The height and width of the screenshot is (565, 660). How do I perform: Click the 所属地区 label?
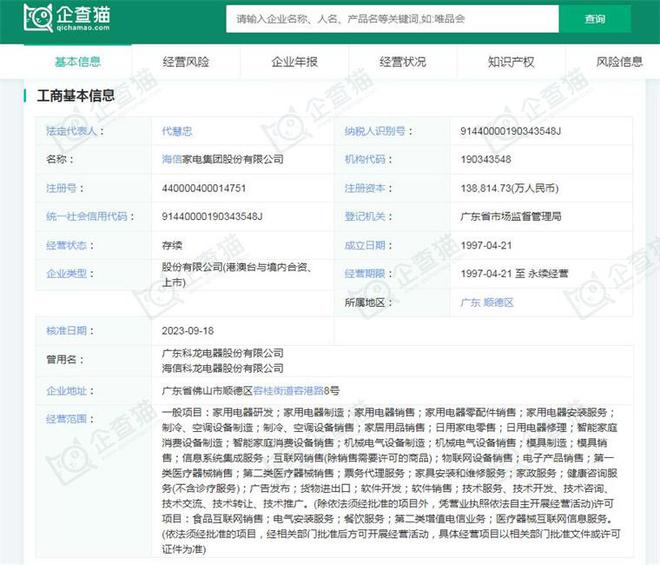(x=368, y=302)
